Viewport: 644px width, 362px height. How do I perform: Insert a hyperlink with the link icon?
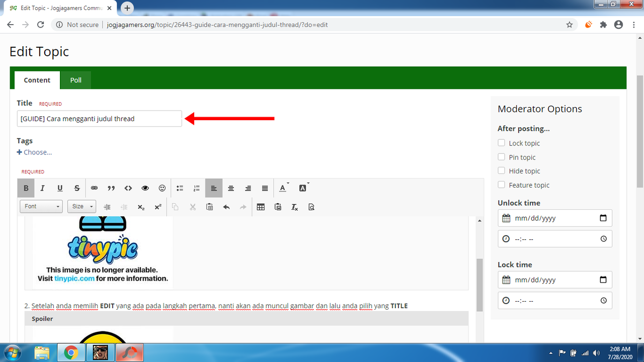pyautogui.click(x=94, y=188)
